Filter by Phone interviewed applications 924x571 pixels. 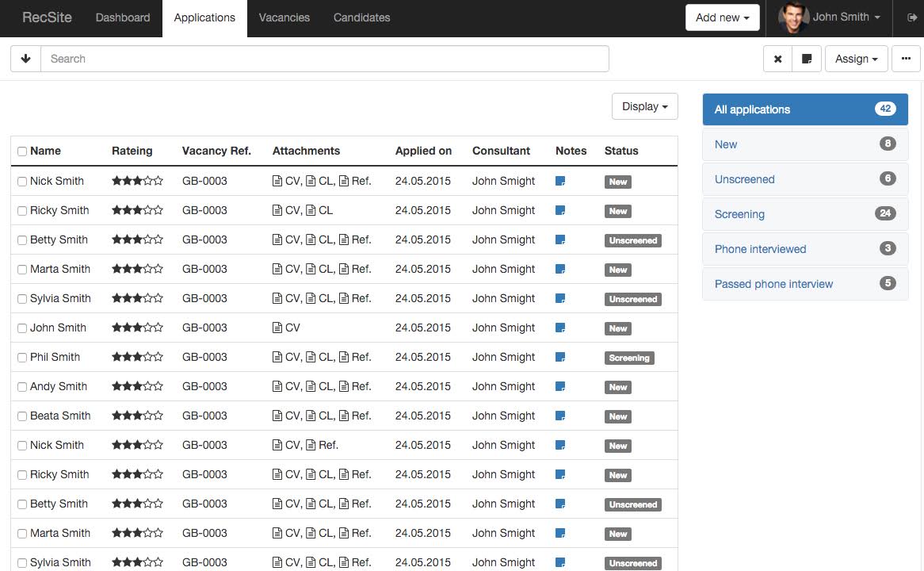pos(760,249)
